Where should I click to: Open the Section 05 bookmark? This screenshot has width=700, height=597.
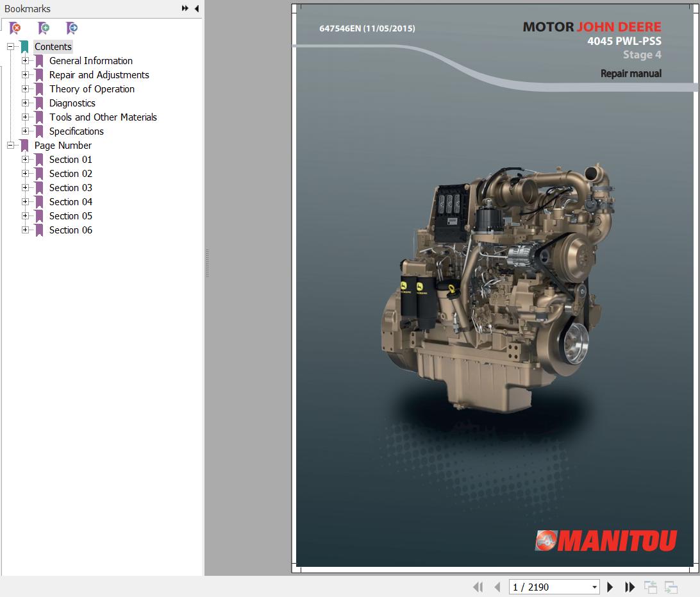pyautogui.click(x=71, y=215)
